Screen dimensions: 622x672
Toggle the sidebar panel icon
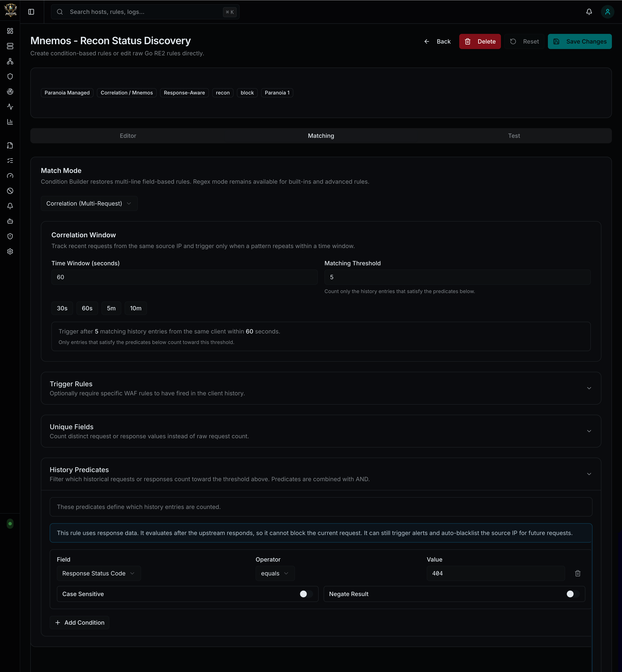[x=31, y=12]
